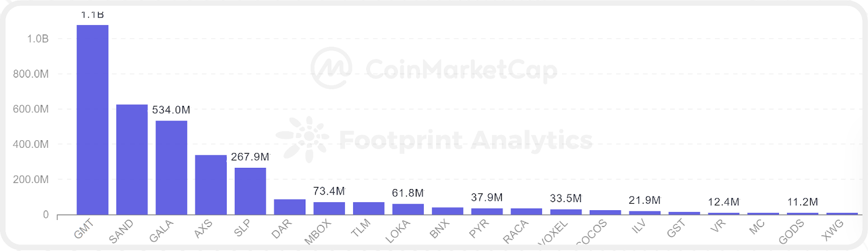
Task: Click the GMT bar in chart
Action: [93, 120]
